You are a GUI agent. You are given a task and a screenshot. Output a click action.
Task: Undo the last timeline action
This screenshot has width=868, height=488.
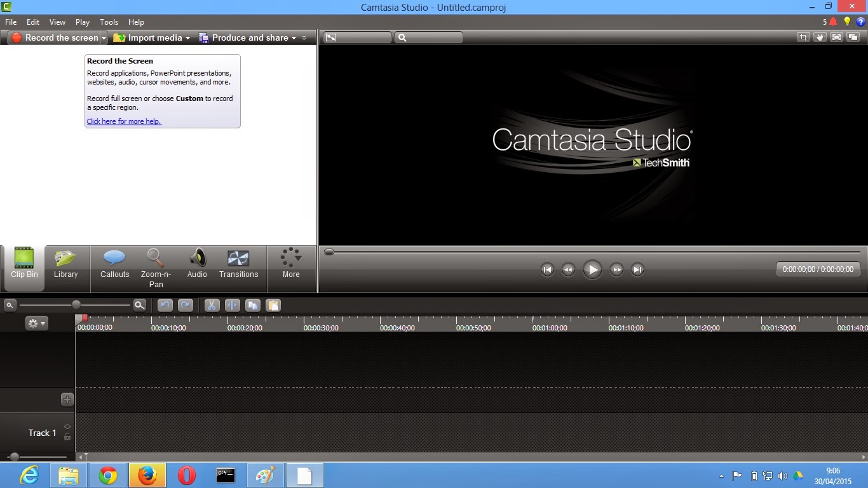point(165,305)
